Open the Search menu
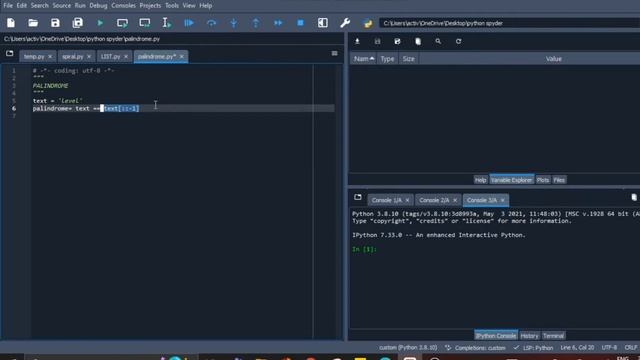640x360 pixels. pyautogui.click(x=40, y=6)
